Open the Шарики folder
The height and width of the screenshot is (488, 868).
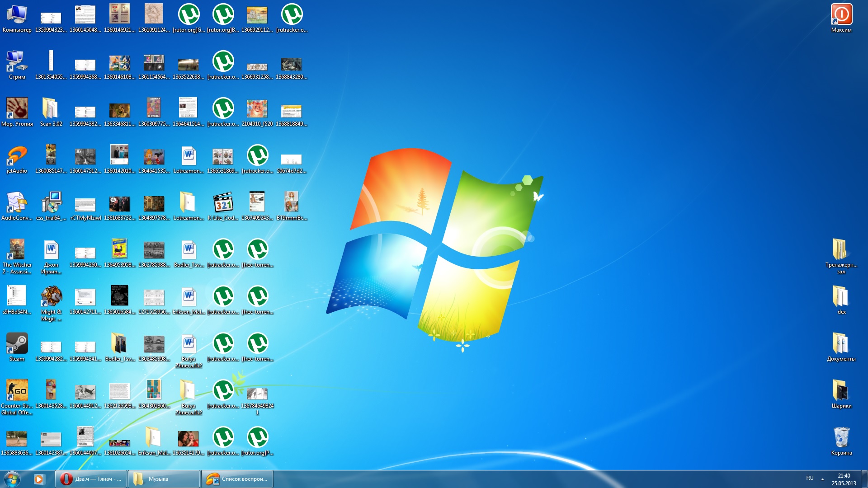coord(841,394)
